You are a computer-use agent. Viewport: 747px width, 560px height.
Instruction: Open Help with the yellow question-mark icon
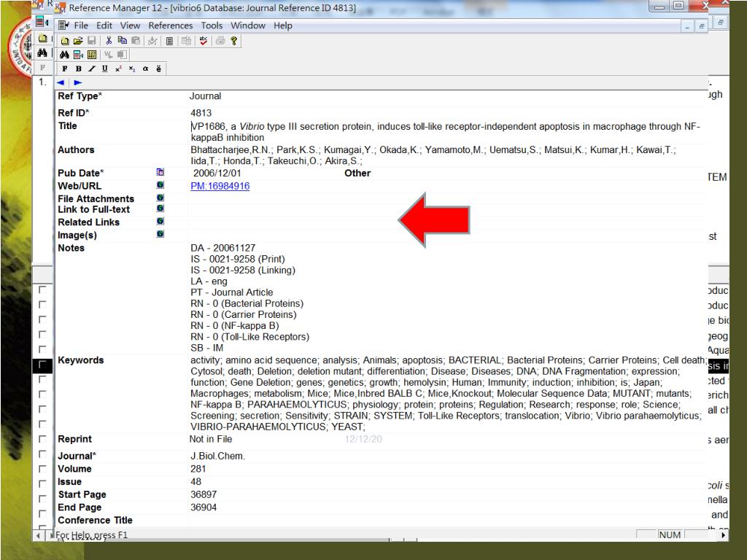[x=234, y=41]
